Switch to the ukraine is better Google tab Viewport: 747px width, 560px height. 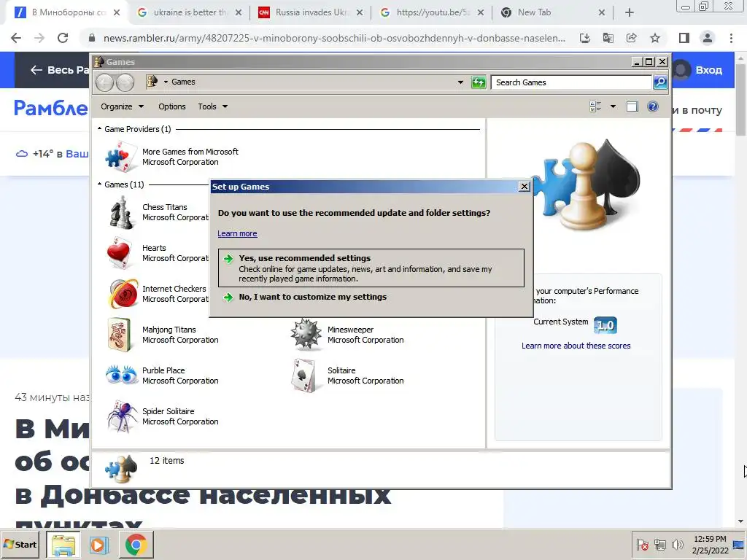[x=190, y=12]
